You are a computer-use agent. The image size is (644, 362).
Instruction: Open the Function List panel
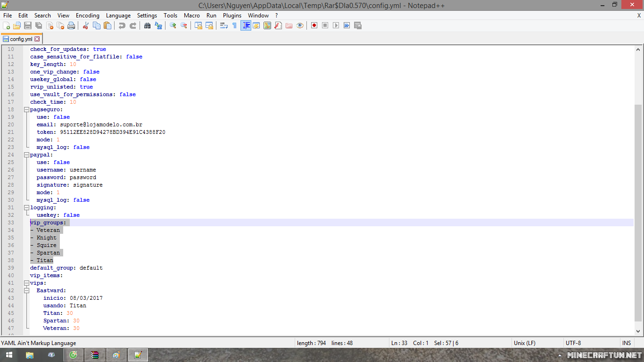click(278, 25)
